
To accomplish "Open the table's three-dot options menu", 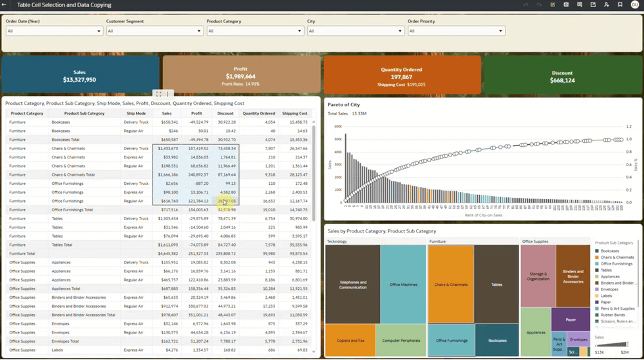I will click(x=167, y=94).
